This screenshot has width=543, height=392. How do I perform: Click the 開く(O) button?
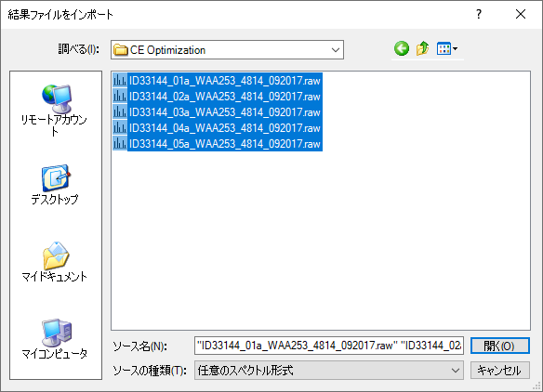coord(499,346)
